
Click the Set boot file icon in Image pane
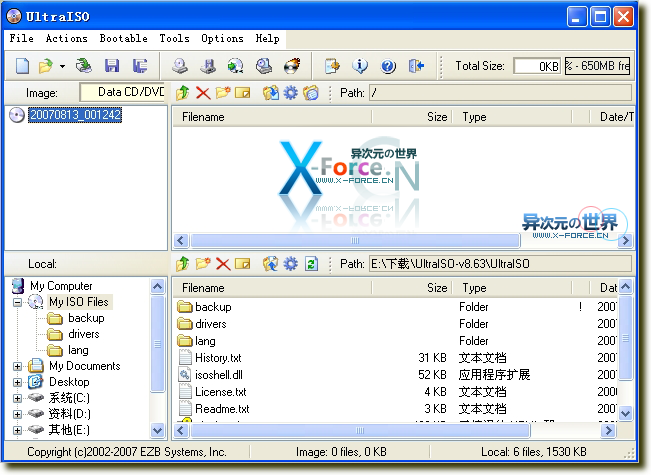[x=311, y=92]
